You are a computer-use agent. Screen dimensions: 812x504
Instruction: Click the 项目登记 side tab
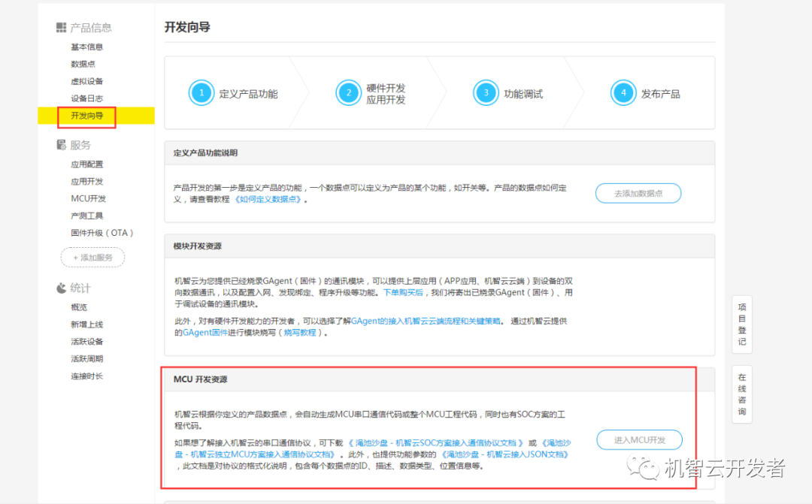coord(742,324)
